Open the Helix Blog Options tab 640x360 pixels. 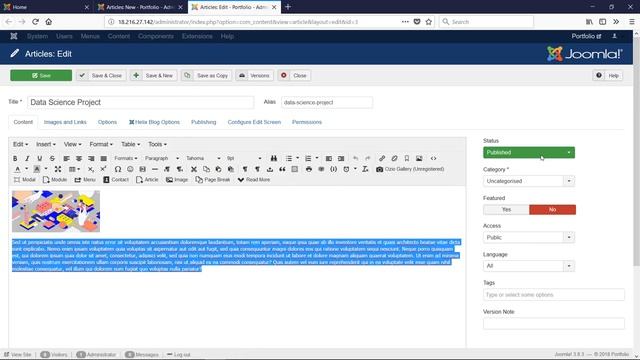pyautogui.click(x=154, y=122)
